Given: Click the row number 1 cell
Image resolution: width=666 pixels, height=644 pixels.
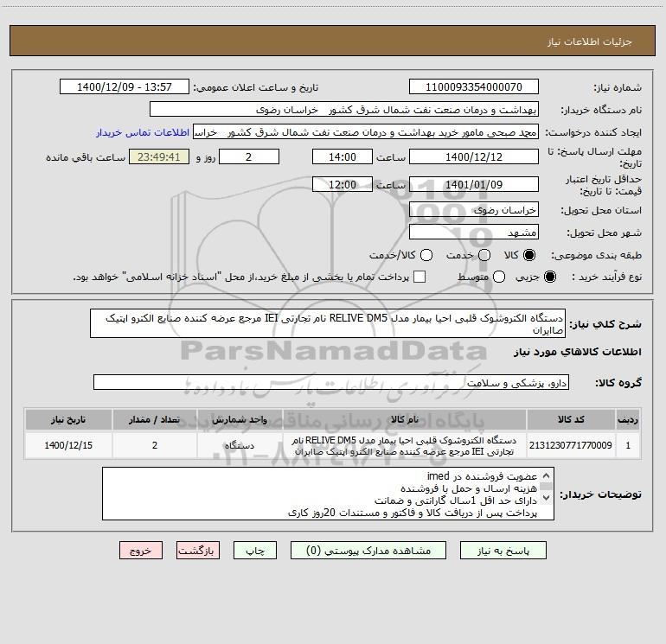Looking at the screenshot, I should click(628, 445).
